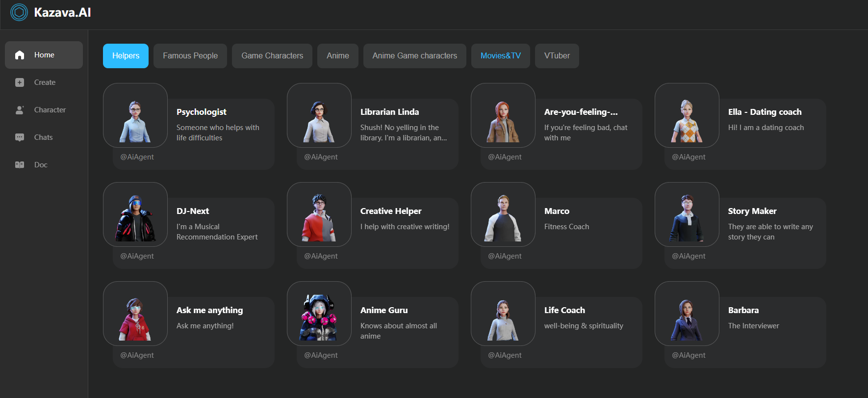Viewport: 868px width, 398px height.
Task: Select the DJ-Next character avatar
Action: click(135, 215)
